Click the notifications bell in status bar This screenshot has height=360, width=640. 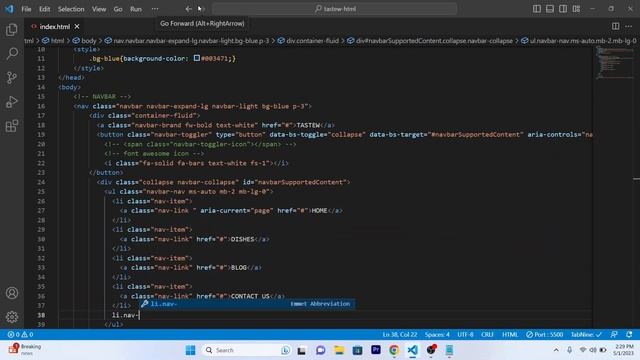pos(629,334)
